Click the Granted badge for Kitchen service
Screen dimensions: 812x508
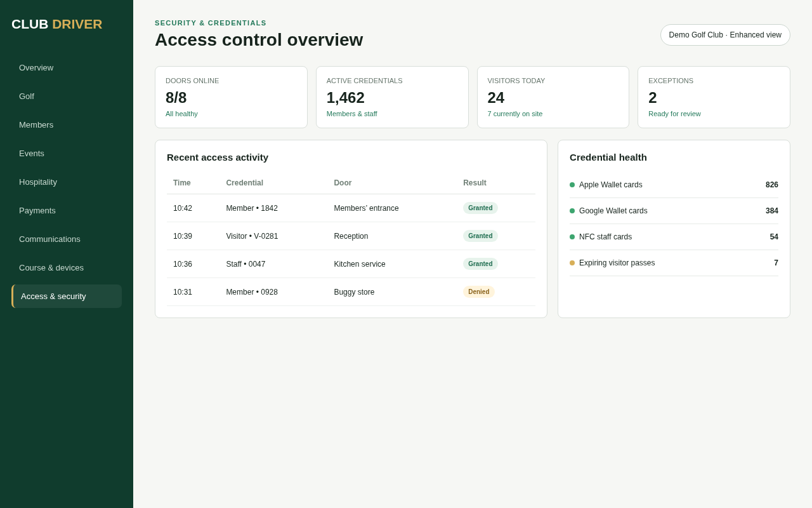click(x=480, y=264)
